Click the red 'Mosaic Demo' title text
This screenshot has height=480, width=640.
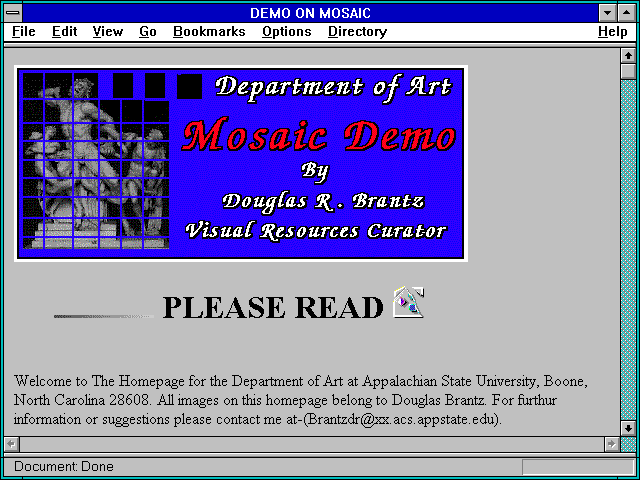click(319, 135)
